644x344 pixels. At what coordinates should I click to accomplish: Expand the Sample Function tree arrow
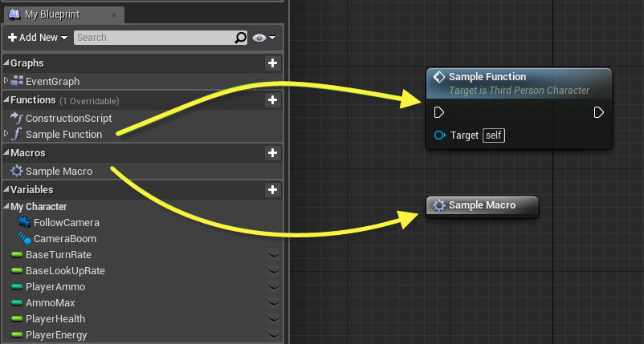point(6,133)
